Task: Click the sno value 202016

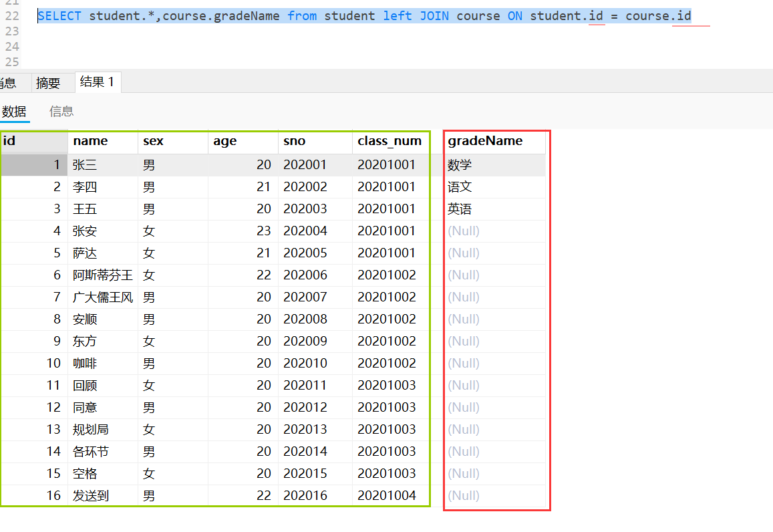Action: (x=315, y=495)
